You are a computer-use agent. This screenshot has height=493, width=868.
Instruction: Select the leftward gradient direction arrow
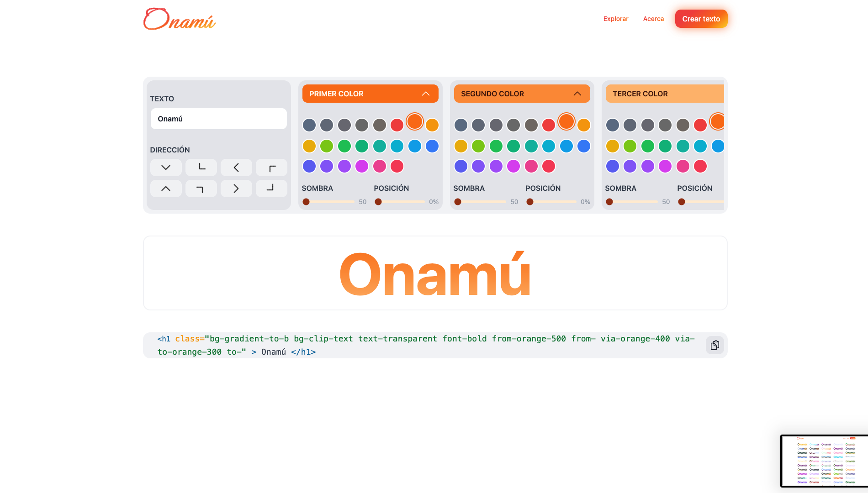(x=236, y=167)
